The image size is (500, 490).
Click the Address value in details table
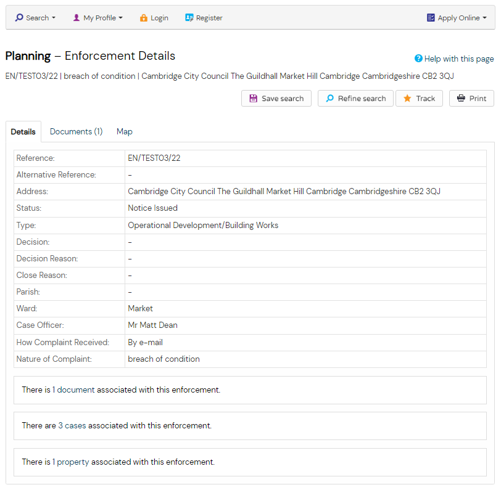tap(284, 191)
